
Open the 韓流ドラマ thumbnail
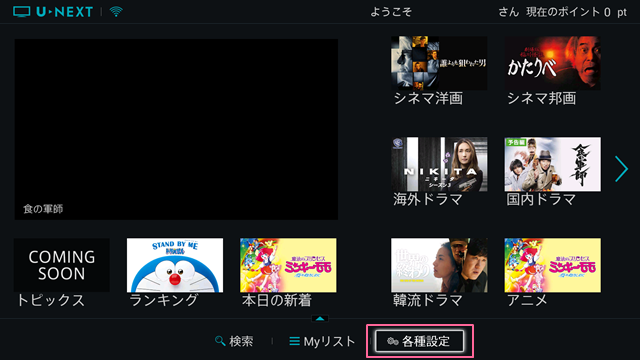click(439, 265)
